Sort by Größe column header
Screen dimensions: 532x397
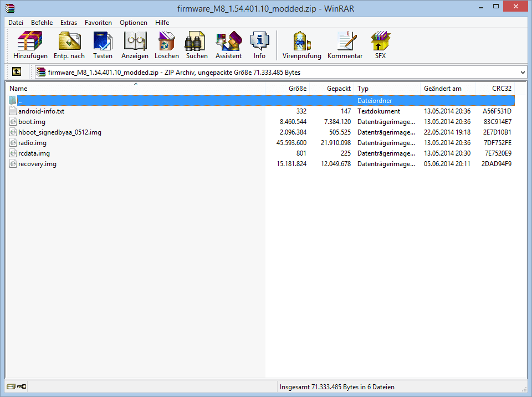pyautogui.click(x=288, y=89)
